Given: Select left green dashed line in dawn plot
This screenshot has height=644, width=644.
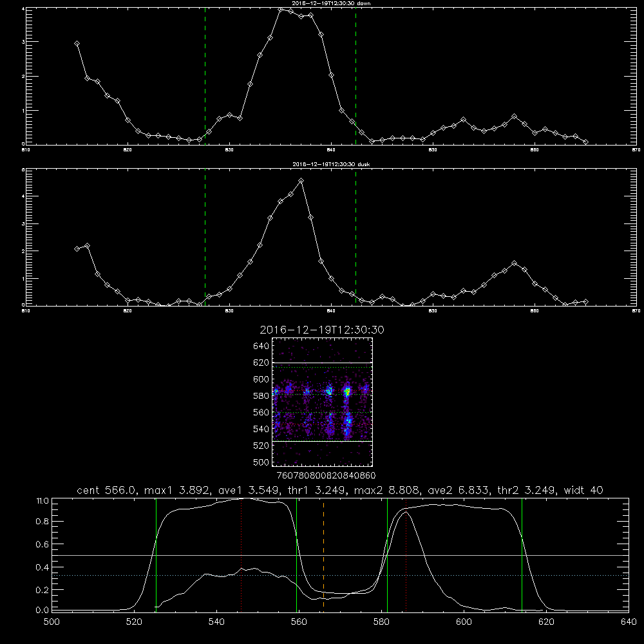Looking at the screenshot, I should coord(205,76).
